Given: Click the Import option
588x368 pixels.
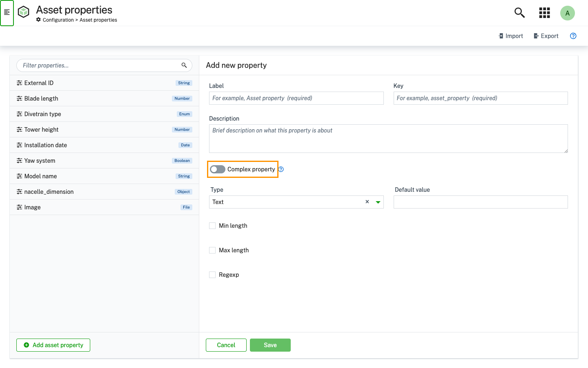Looking at the screenshot, I should pyautogui.click(x=510, y=36).
